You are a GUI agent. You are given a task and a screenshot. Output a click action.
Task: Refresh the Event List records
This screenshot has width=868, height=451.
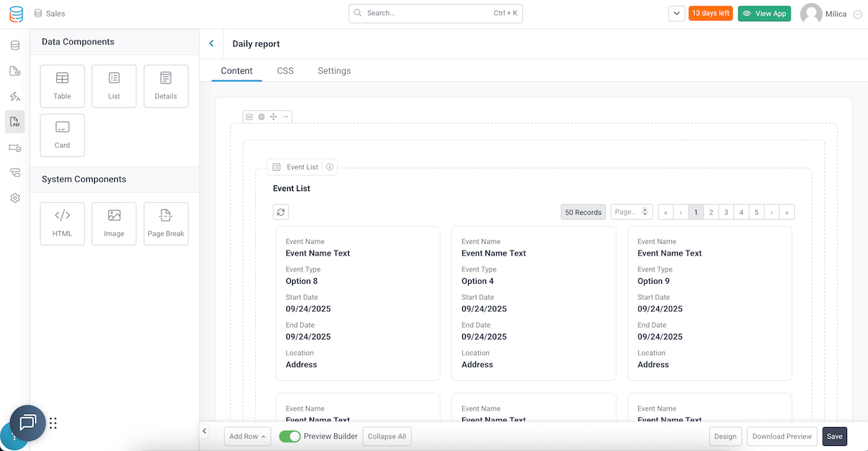point(281,211)
